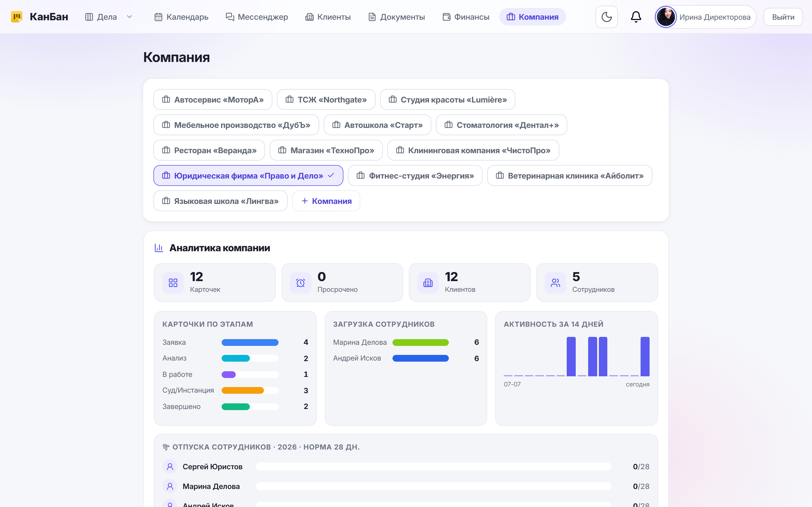Screen dimensions: 812x507
Task: Select Автосервис «МоторА» company chip
Action: (213, 100)
